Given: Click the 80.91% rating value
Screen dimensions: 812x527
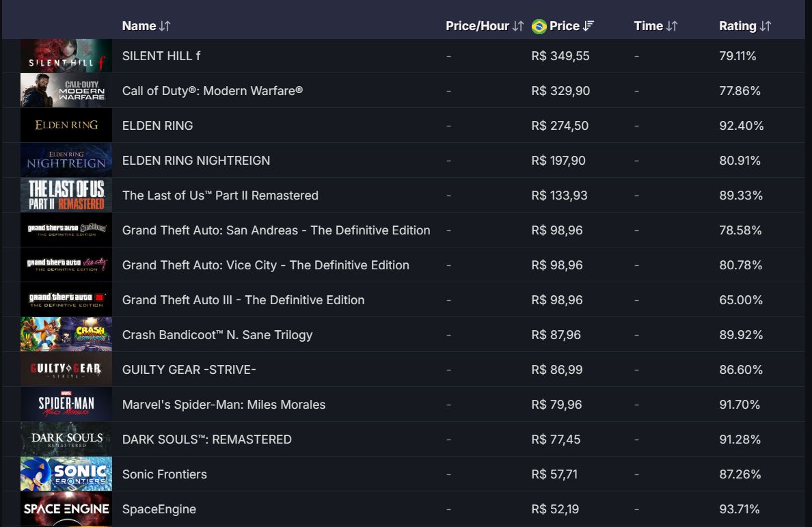Looking at the screenshot, I should [740, 161].
